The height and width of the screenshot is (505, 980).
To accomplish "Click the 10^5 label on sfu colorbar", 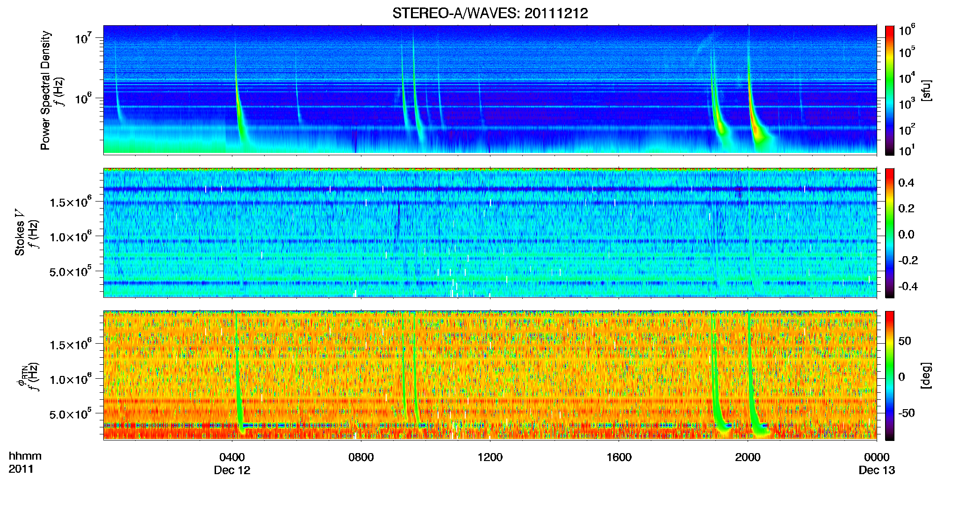I will (x=907, y=52).
